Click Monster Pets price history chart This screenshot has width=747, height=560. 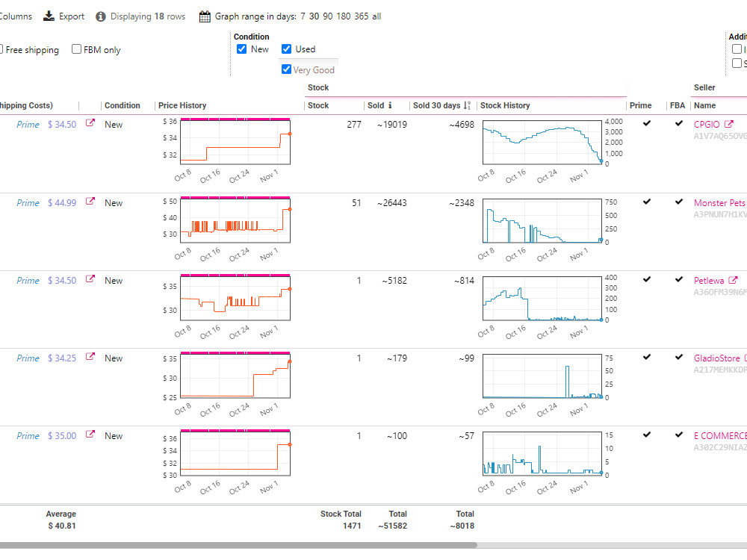[235, 220]
